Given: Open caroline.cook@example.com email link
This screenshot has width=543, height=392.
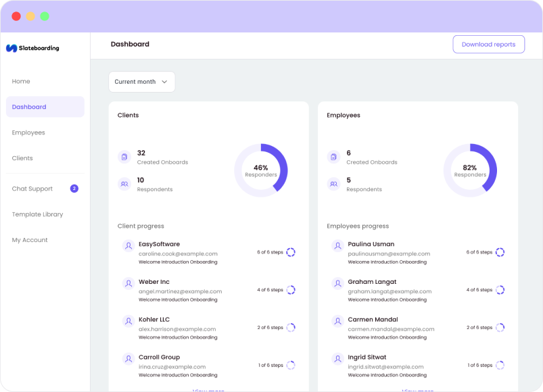Looking at the screenshot, I should (178, 253).
